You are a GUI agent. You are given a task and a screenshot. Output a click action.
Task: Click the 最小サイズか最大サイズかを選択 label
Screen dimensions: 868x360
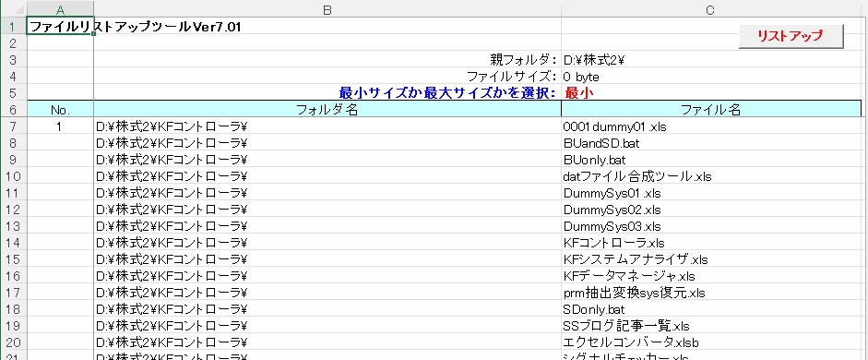coord(447,92)
